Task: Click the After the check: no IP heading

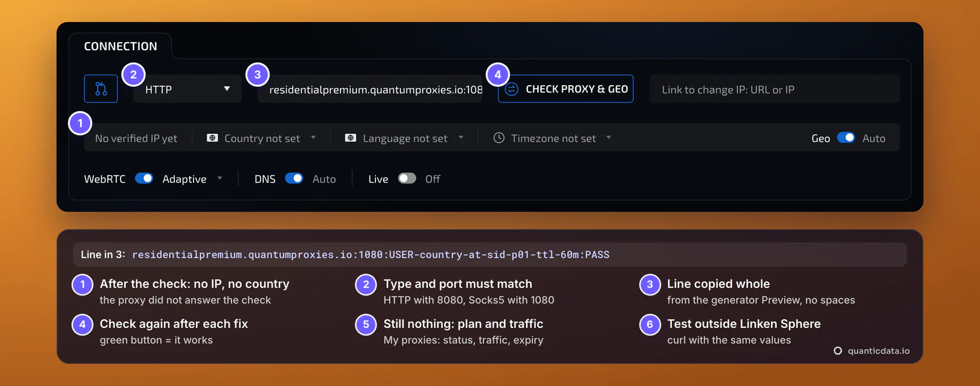Action: tap(194, 284)
